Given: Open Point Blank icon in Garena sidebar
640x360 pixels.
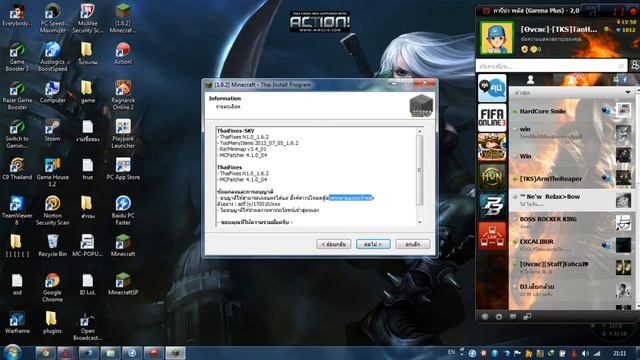Looking at the screenshot, I should point(492,206).
